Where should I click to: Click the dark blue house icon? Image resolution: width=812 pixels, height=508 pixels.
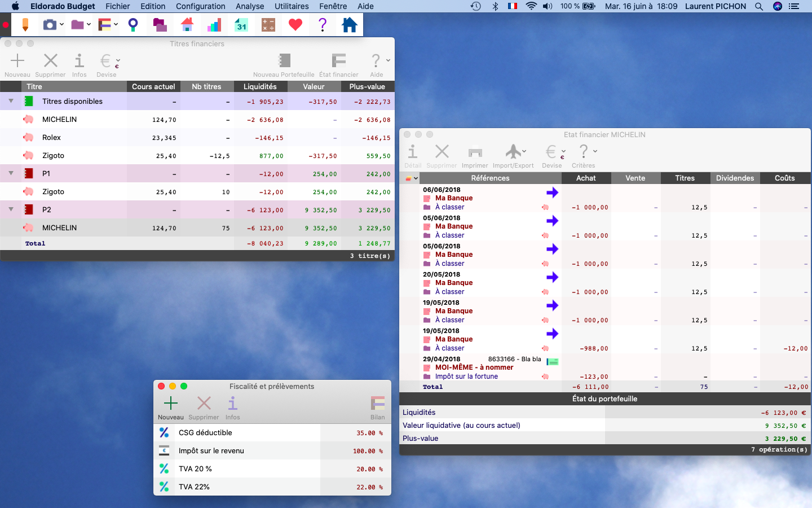coord(350,25)
